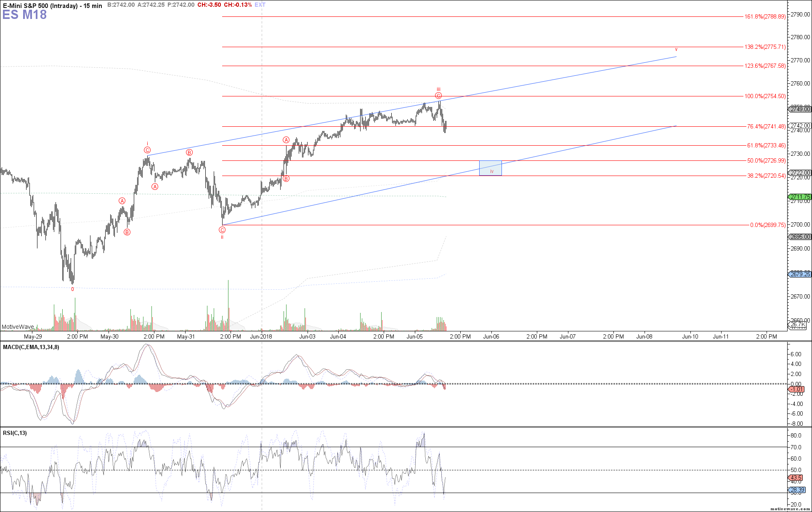Select the blue shaded iv target box
This screenshot has height=512, width=812.
tap(490, 168)
